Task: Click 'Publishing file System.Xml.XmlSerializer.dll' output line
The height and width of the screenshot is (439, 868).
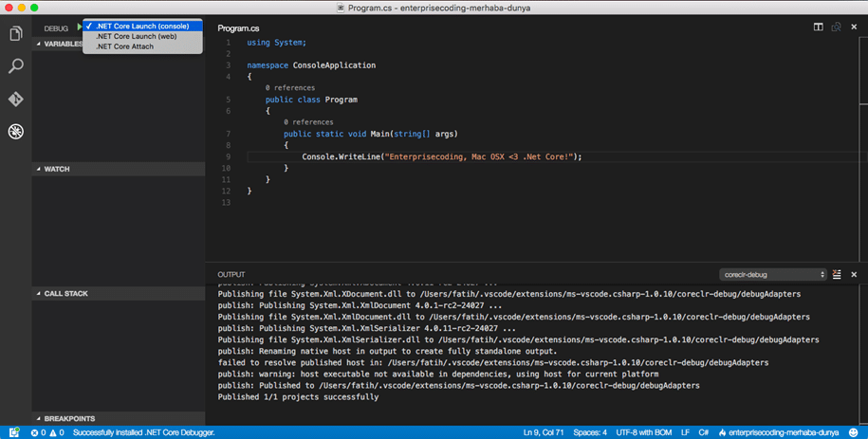Action: coord(518,339)
